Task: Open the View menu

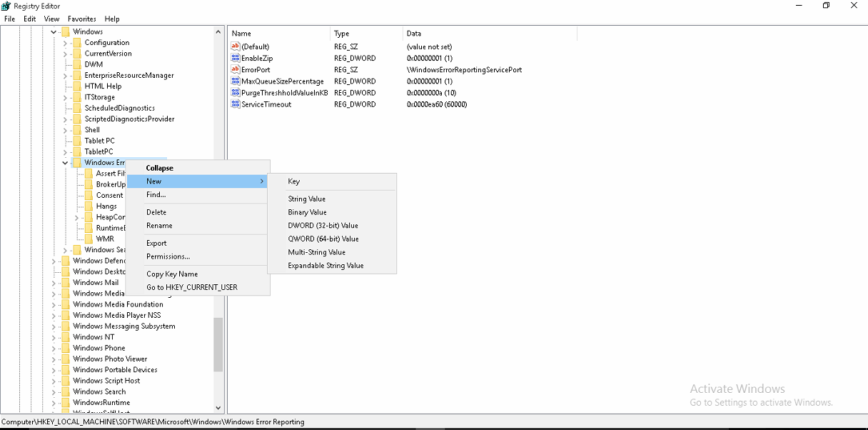Action: 51,19
